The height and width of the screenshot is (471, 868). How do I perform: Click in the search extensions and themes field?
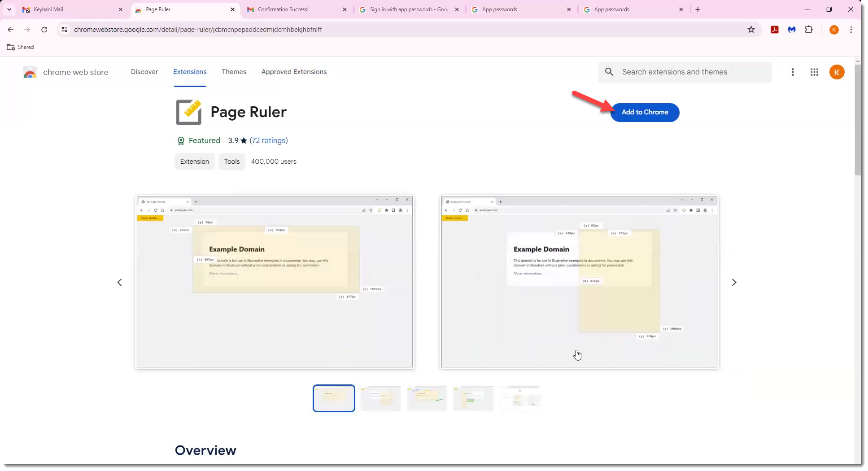click(685, 72)
